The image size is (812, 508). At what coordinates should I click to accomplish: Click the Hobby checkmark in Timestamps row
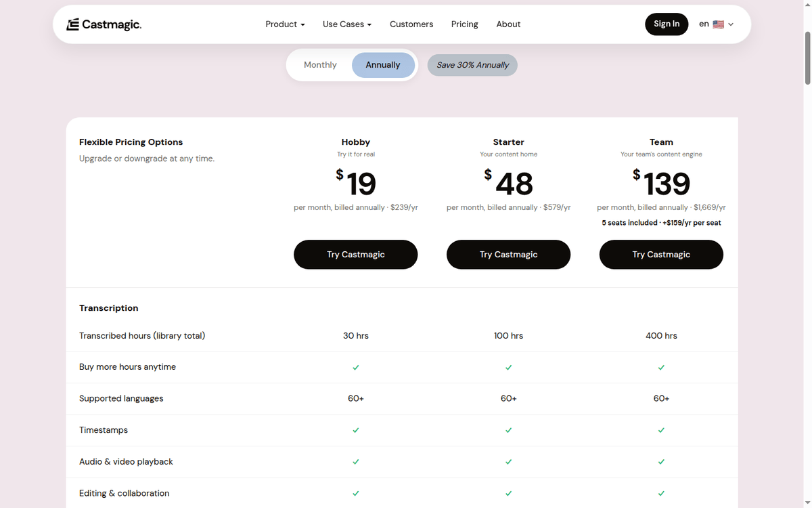(356, 430)
